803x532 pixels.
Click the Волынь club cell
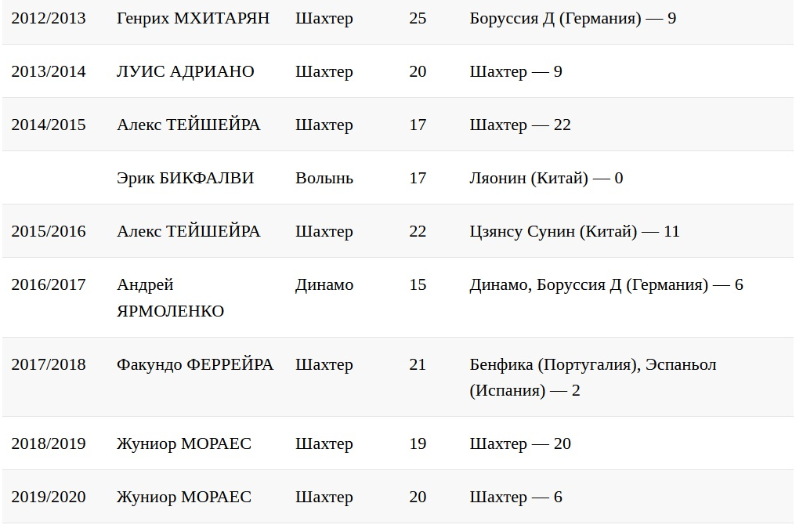pos(324,178)
